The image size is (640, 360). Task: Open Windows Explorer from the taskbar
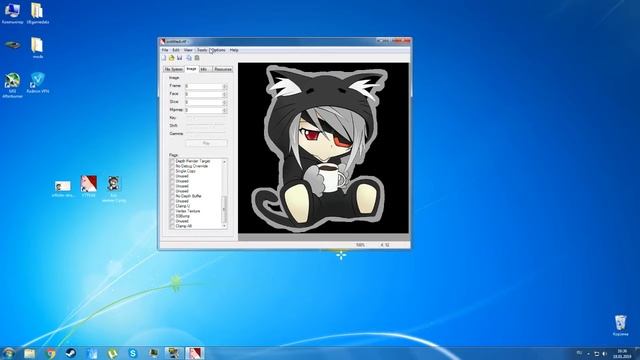coord(29,353)
